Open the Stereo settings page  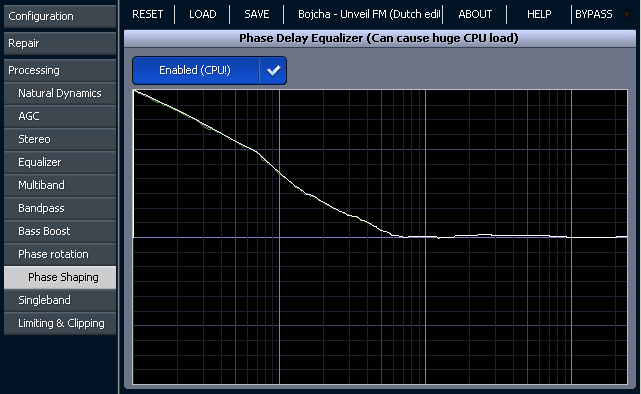60,139
